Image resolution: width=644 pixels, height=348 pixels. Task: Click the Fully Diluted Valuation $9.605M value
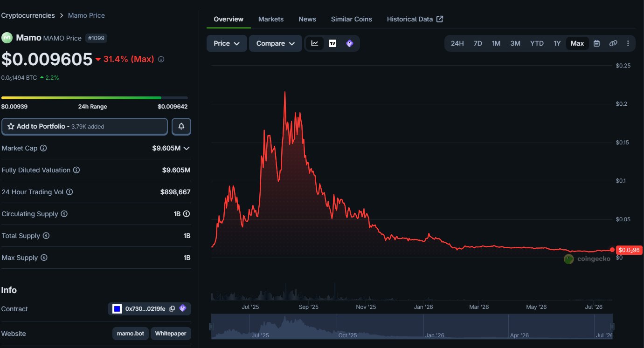[x=176, y=170]
